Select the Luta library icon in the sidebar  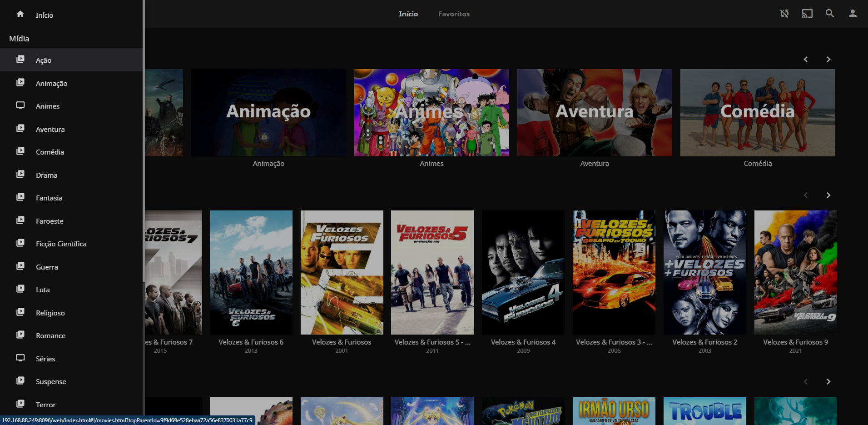(20, 289)
